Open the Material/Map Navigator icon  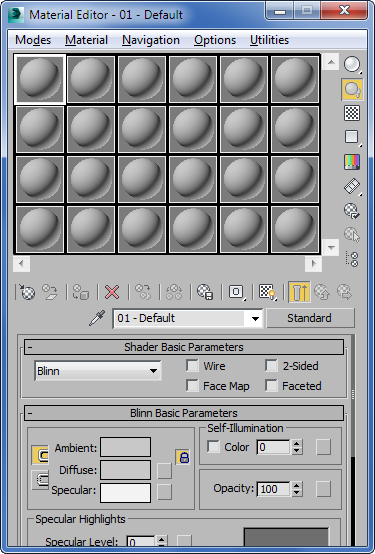click(352, 259)
